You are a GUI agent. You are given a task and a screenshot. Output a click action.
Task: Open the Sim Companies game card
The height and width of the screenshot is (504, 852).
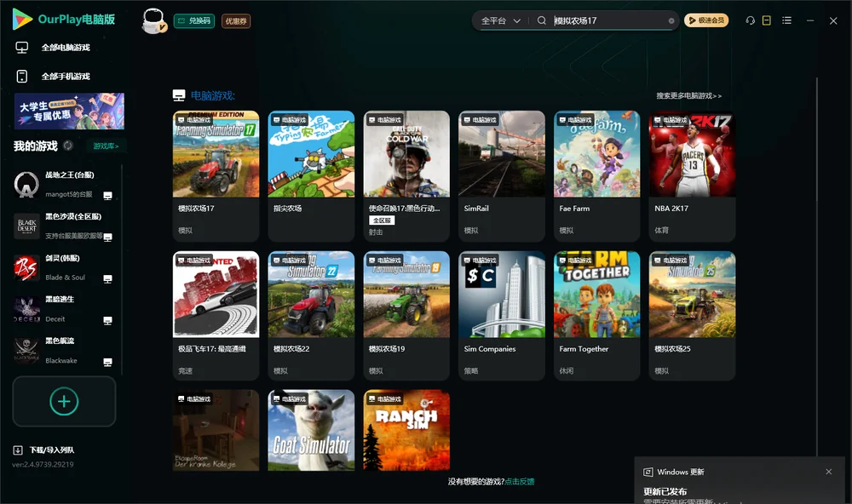(x=502, y=316)
